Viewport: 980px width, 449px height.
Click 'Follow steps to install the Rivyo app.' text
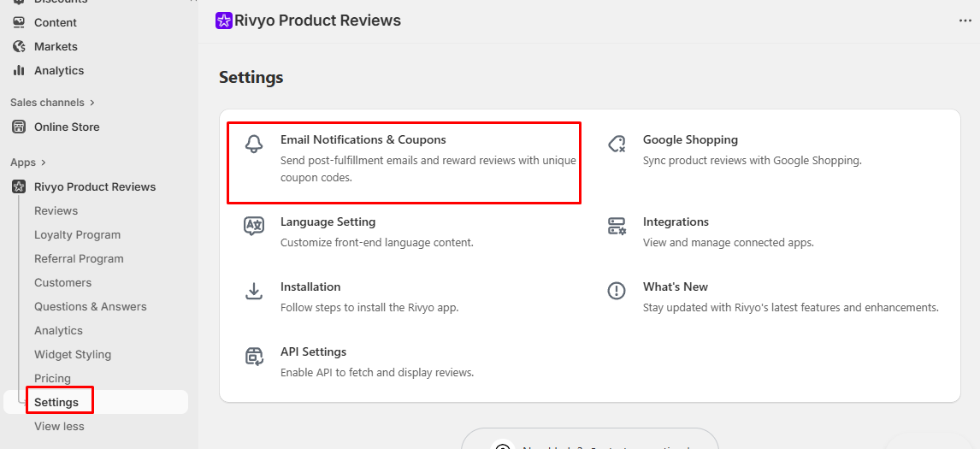coord(370,308)
